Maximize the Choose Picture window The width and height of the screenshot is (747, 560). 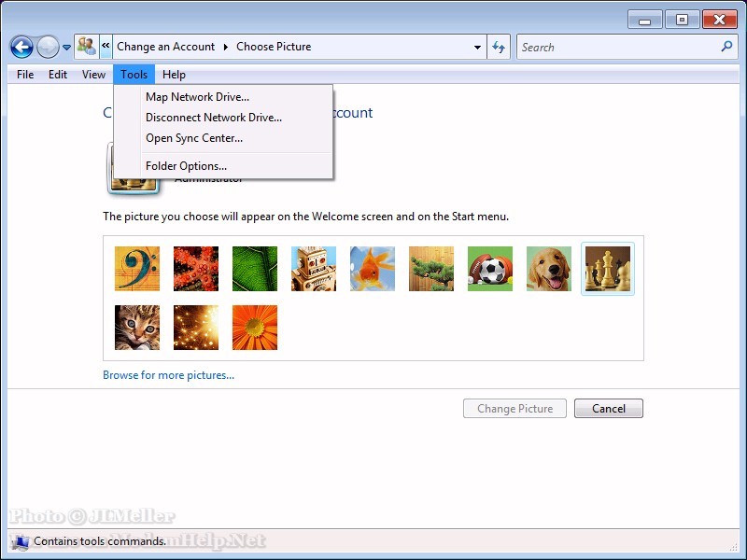682,20
